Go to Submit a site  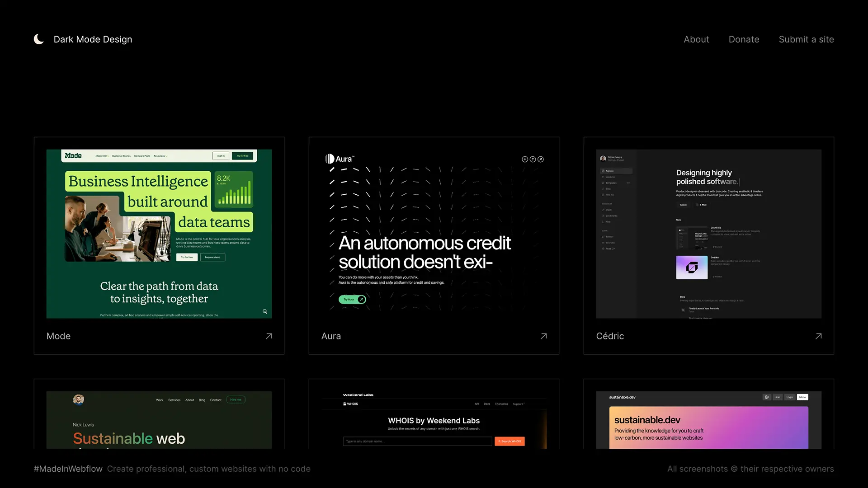[806, 39]
